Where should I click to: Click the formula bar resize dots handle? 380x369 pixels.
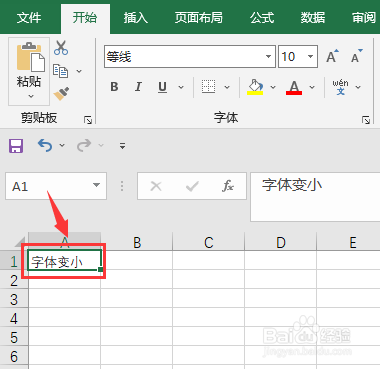(122, 186)
